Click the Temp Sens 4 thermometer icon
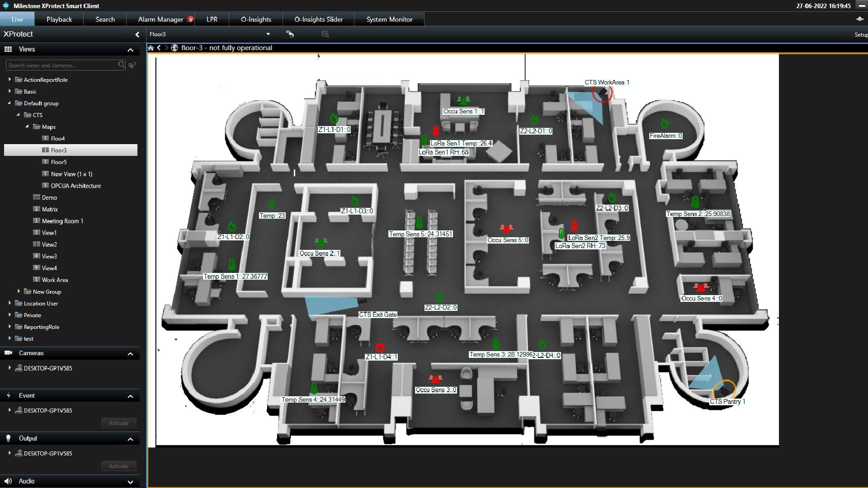The width and height of the screenshot is (868, 488). 314,388
